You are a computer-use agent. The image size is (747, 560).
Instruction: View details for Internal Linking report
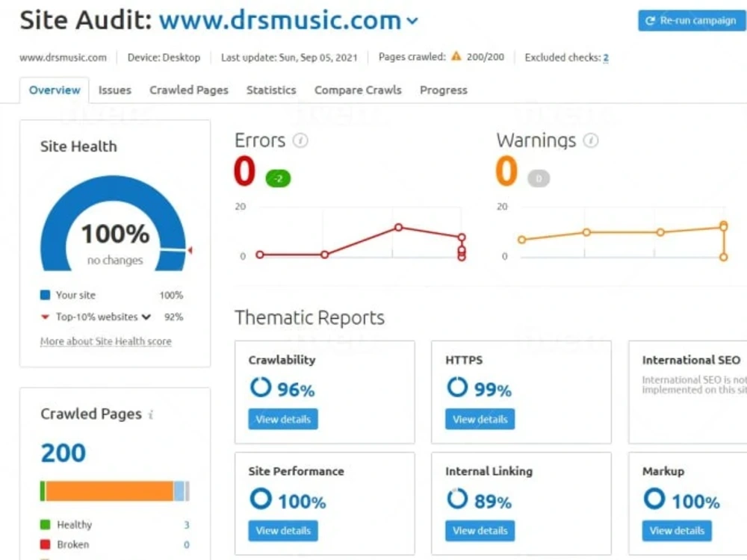[480, 530]
